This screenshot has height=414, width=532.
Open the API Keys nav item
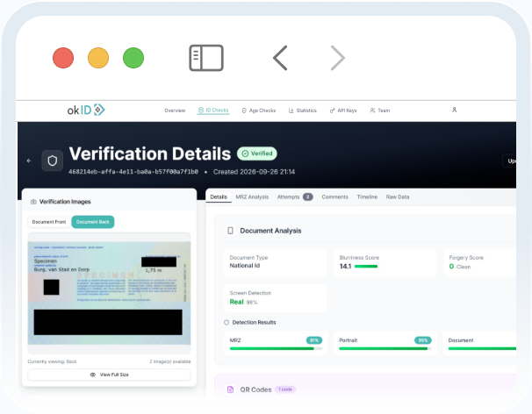click(x=343, y=111)
